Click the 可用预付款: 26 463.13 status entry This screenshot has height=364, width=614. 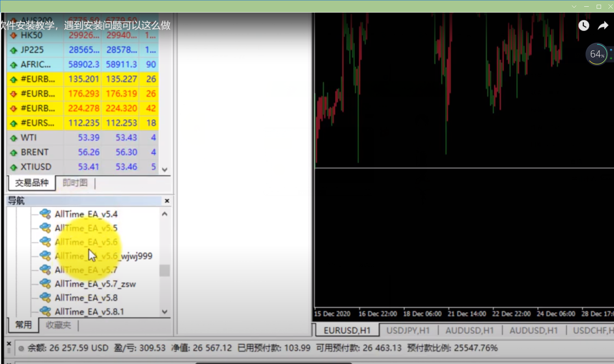359,348
